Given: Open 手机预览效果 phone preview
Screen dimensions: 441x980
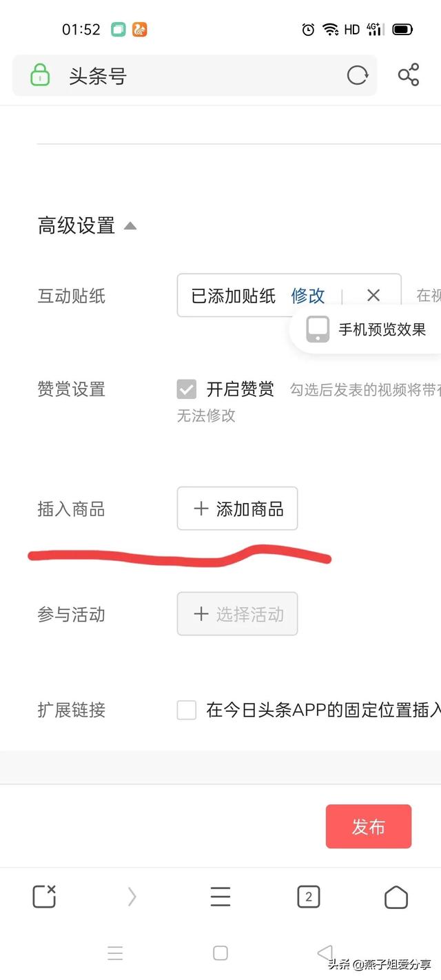Looking at the screenshot, I should click(x=367, y=329).
